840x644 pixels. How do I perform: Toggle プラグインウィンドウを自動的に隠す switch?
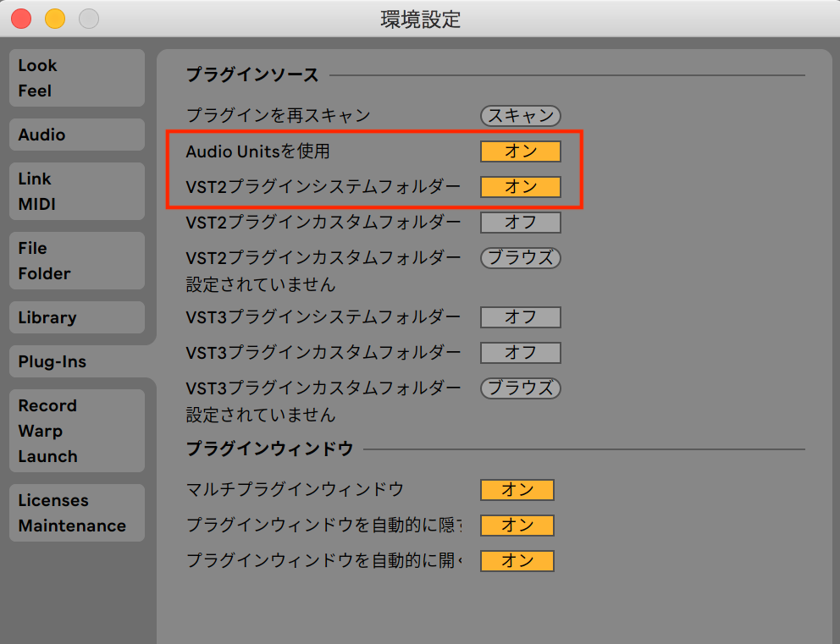(517, 526)
